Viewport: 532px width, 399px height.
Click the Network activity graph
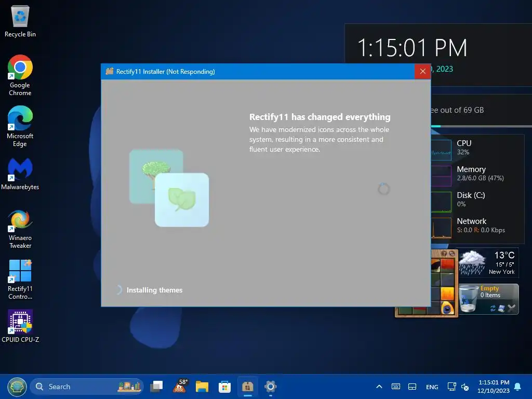click(441, 228)
